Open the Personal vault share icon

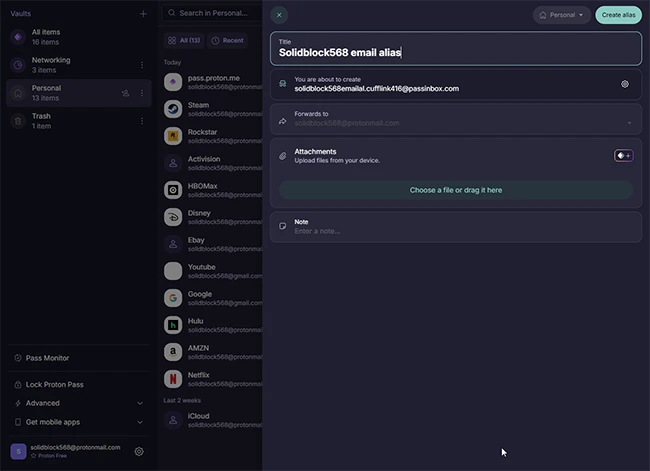(125, 93)
